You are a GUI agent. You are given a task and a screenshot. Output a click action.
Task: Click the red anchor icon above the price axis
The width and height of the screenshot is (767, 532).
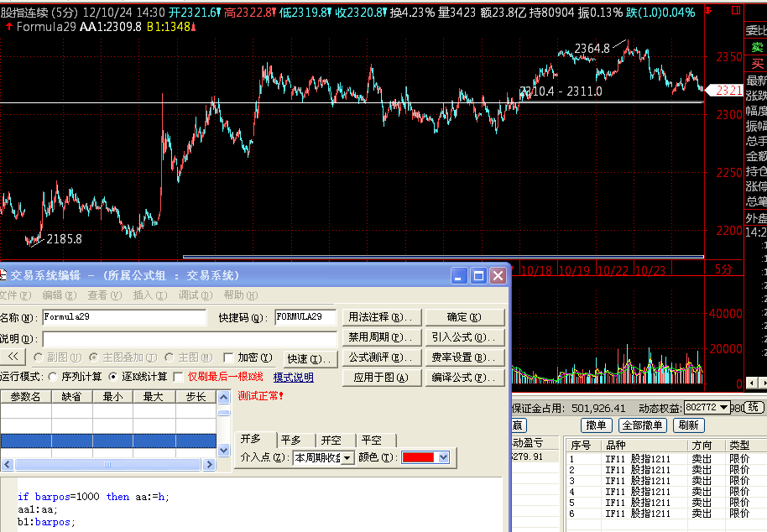pos(708,10)
